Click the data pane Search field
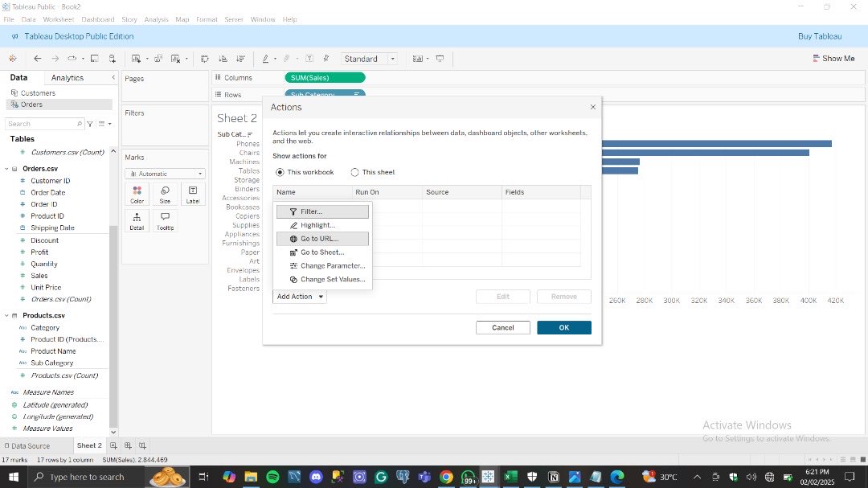868x488 pixels. [44, 124]
